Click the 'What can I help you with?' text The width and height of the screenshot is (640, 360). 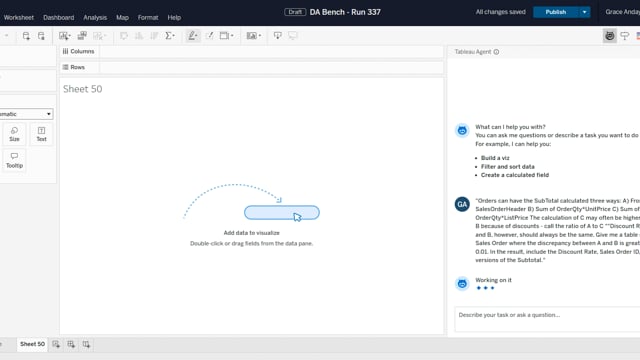point(510,127)
